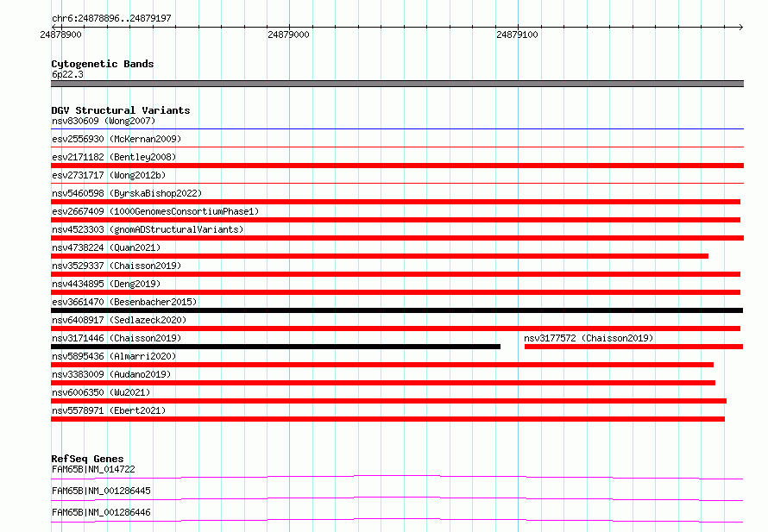
Task: Open the esv2171182 (Bentley2008) variant label
Action: pos(114,157)
